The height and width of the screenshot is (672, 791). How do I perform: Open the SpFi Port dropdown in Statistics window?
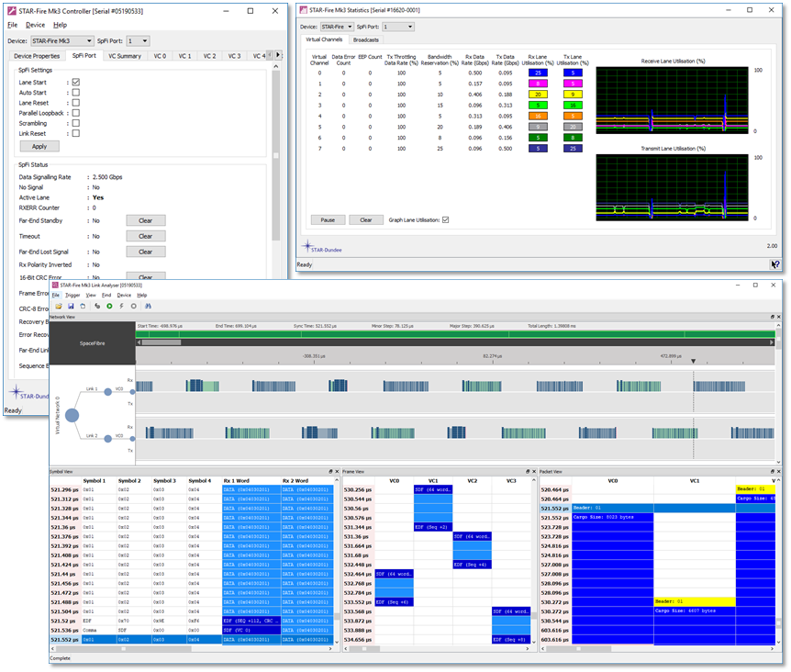click(398, 27)
